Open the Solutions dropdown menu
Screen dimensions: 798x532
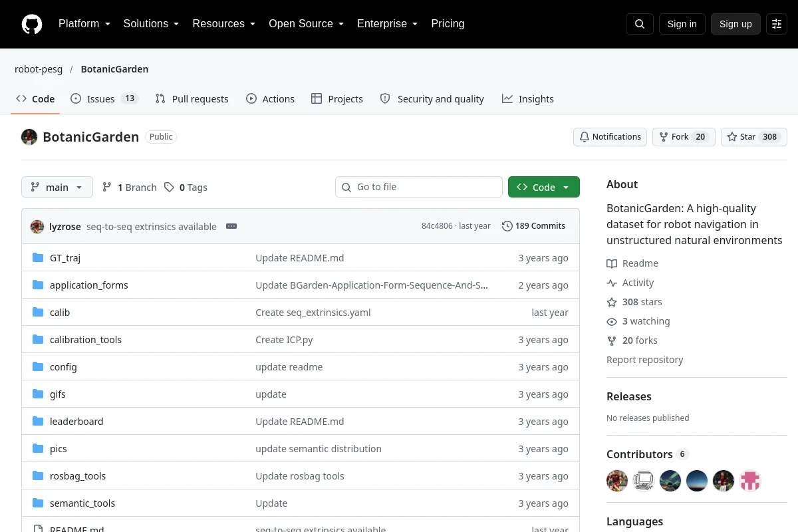click(151, 24)
